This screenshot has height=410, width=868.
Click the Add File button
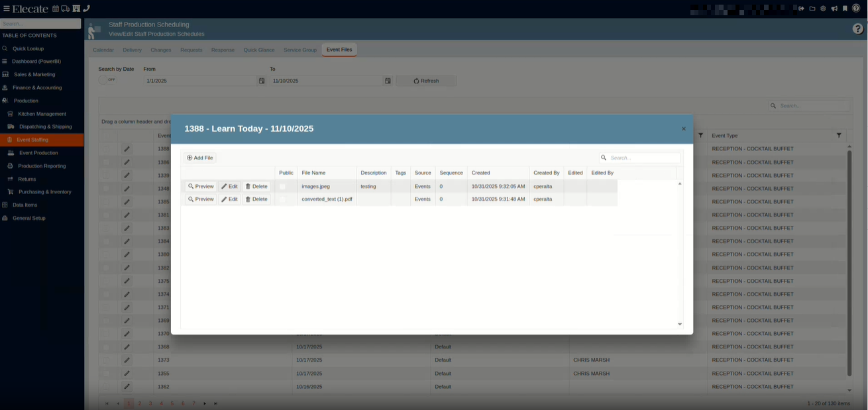pos(200,158)
